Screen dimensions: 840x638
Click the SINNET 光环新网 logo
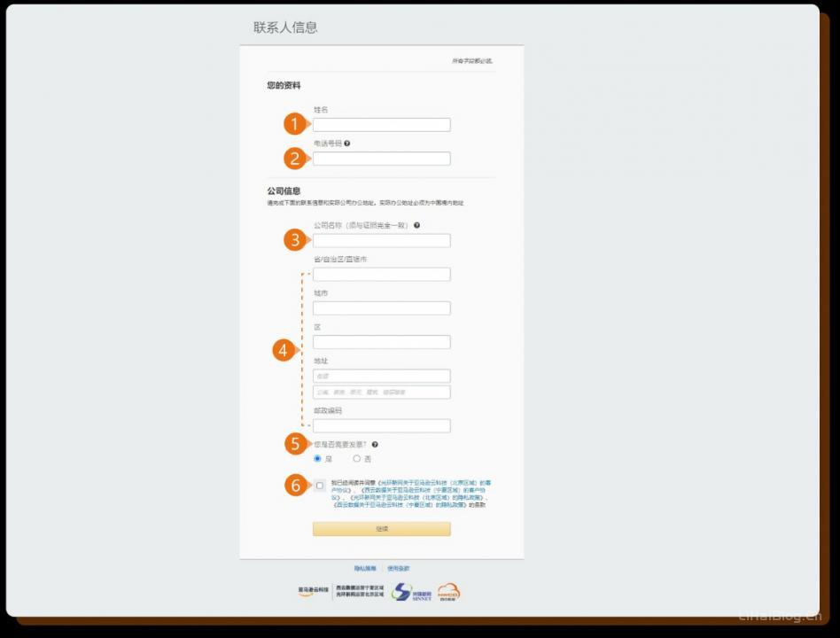point(412,592)
